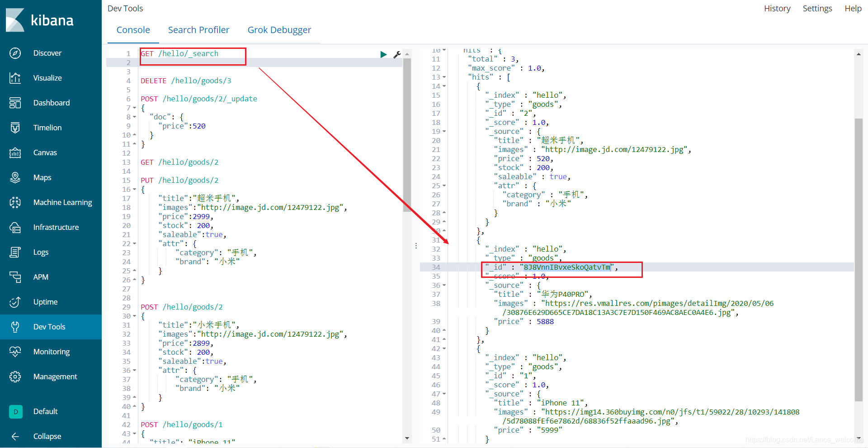Collapse fold arrow at editor line 36
Viewport: 868px width, 448px height.
(x=135, y=371)
